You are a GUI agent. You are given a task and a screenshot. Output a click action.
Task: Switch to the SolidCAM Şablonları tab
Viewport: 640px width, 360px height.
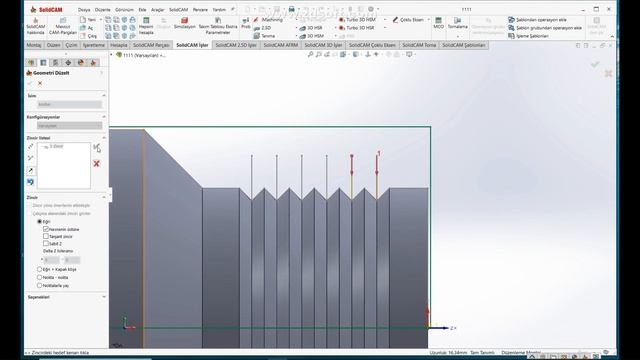click(464, 45)
